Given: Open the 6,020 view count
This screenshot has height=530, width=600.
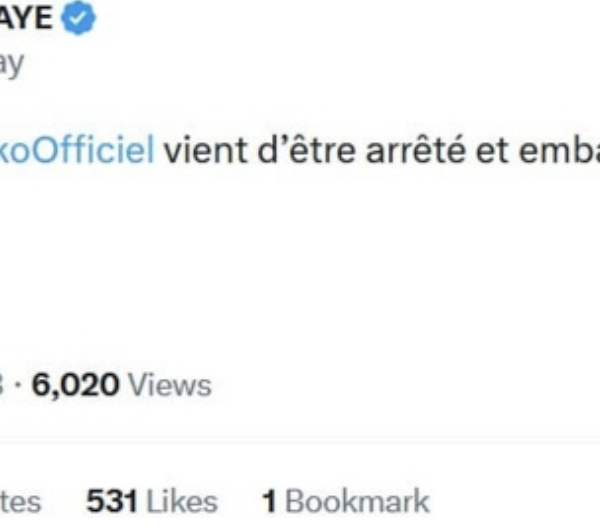Looking at the screenshot, I should coord(75,385).
